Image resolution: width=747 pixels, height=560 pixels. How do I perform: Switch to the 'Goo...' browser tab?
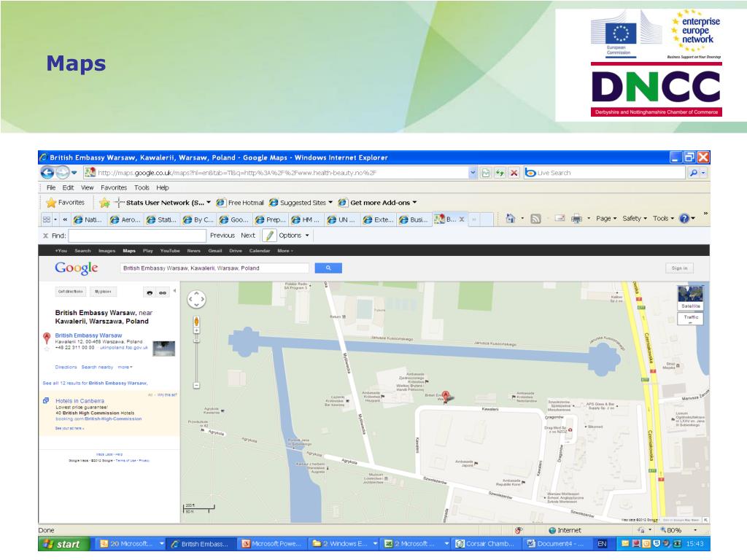point(234,219)
